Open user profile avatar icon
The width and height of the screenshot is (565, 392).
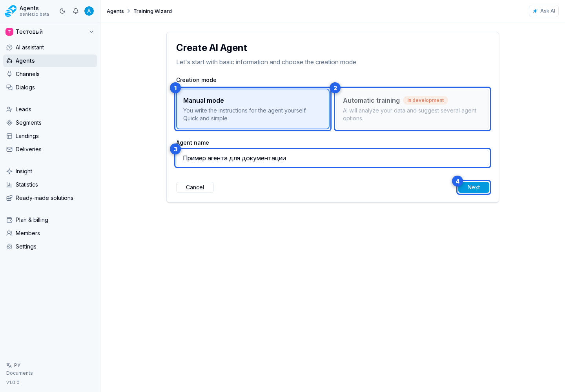pos(89,11)
